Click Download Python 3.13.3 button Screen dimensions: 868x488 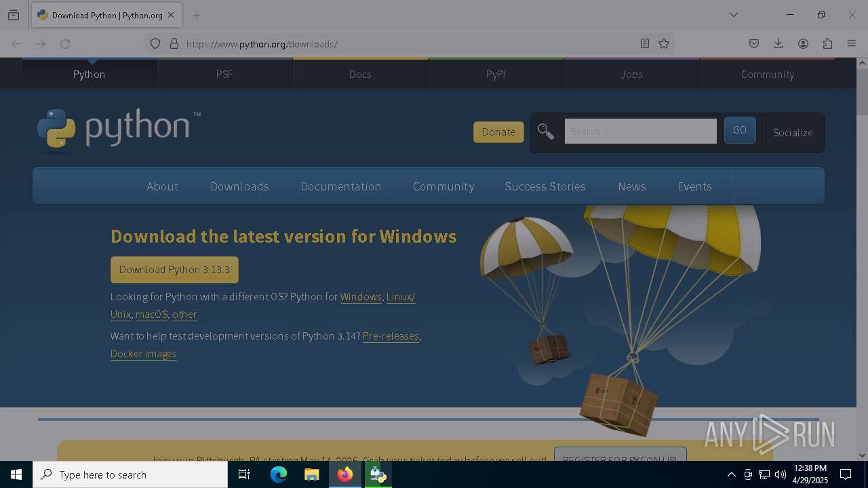click(174, 270)
